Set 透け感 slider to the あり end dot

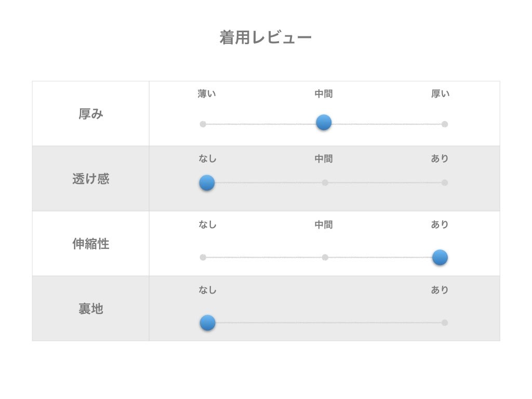444,182
